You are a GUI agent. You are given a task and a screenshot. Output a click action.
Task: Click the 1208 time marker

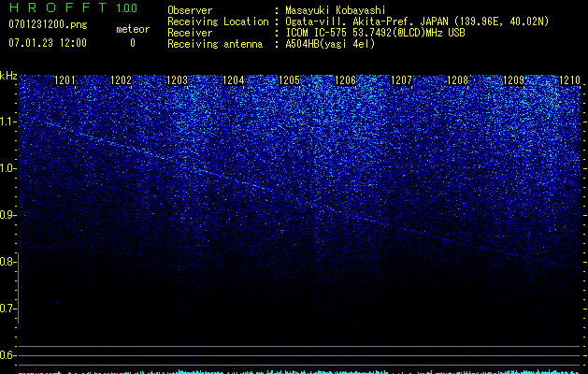[x=458, y=80]
